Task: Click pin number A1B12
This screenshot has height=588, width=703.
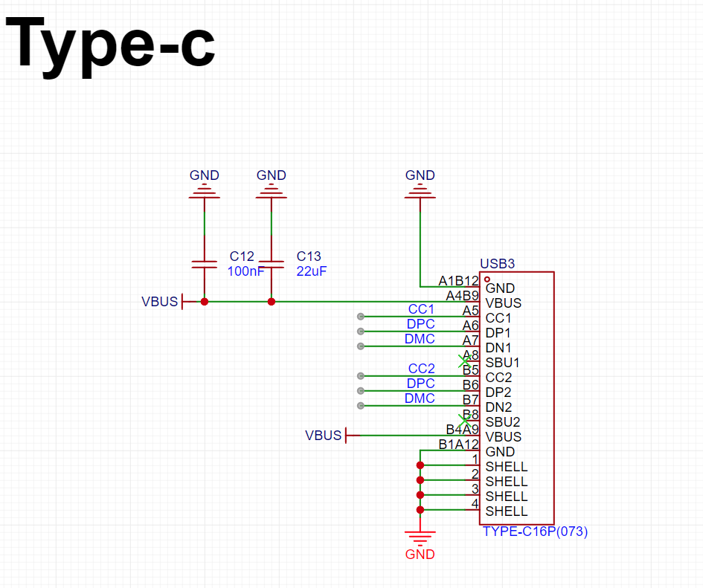Action: pyautogui.click(x=459, y=281)
